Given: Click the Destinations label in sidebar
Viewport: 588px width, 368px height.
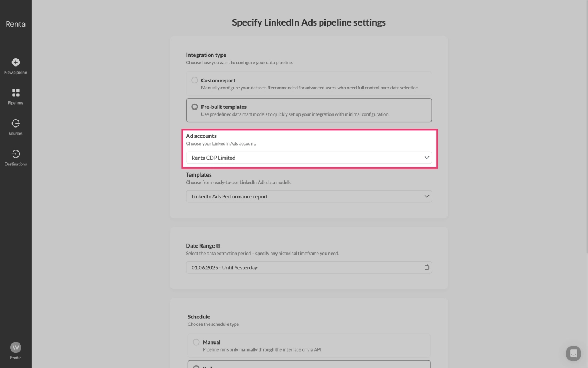Looking at the screenshot, I should point(16,164).
